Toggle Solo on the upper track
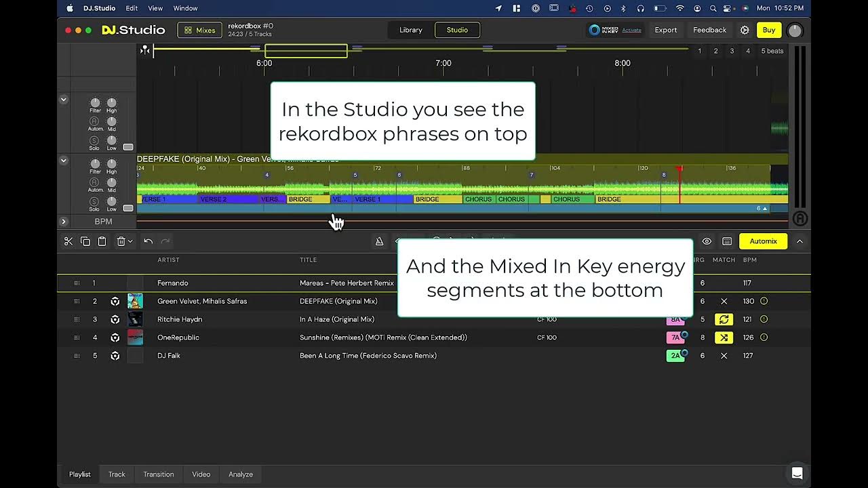868x488 pixels. click(94, 142)
